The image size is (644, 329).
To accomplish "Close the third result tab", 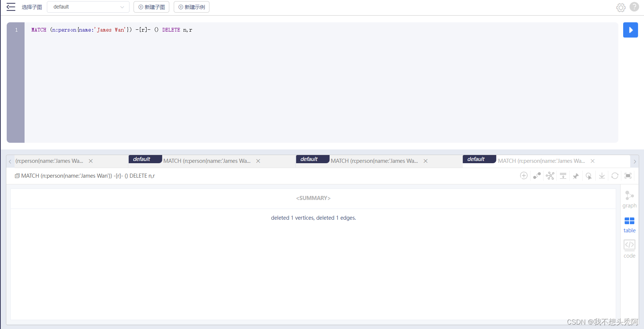I will coord(426,161).
